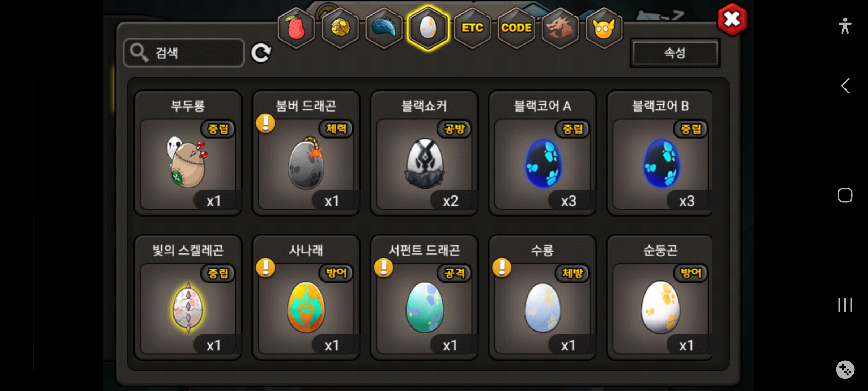Choose the 순둥곤 white egg
The width and height of the screenshot is (868, 391).
660,298
